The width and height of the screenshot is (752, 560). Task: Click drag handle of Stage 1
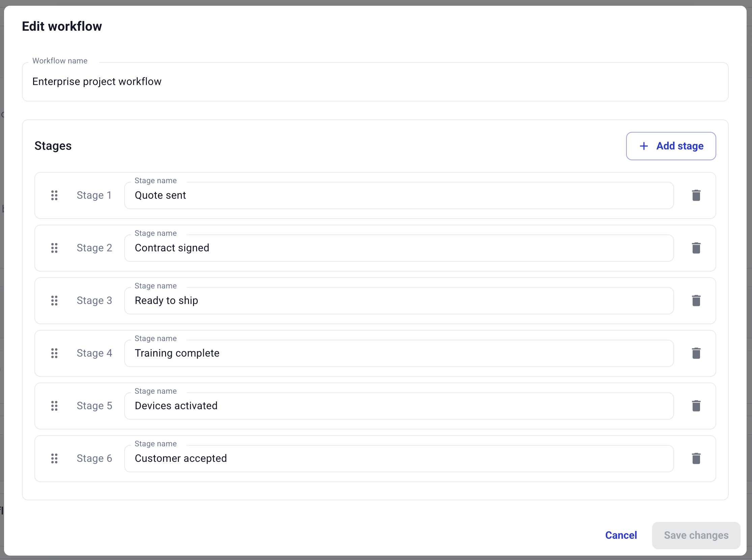(x=54, y=195)
